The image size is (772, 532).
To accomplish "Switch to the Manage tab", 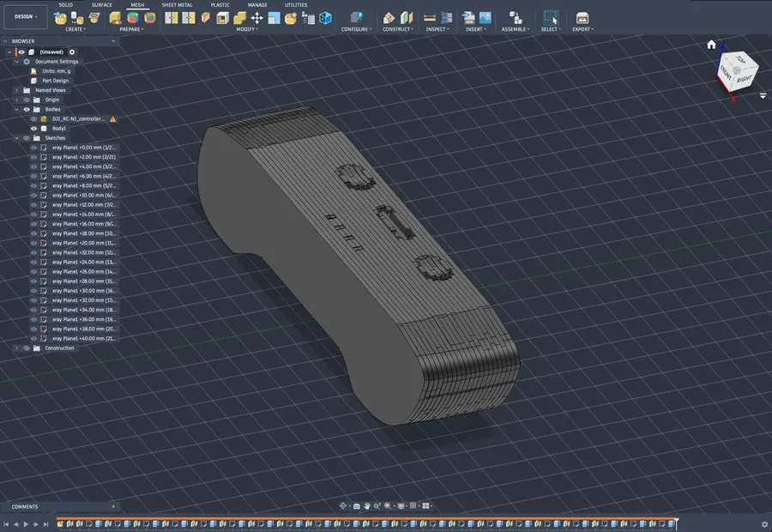I will (257, 5).
